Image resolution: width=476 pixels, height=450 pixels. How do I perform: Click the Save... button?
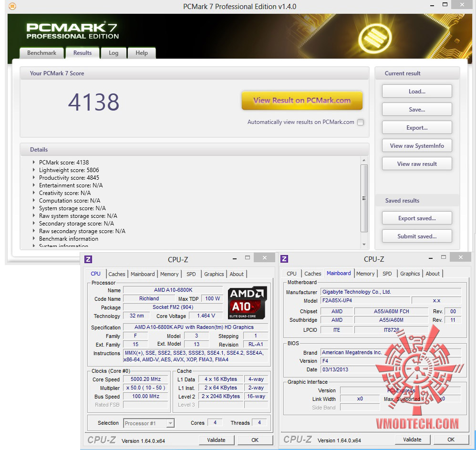(x=417, y=110)
